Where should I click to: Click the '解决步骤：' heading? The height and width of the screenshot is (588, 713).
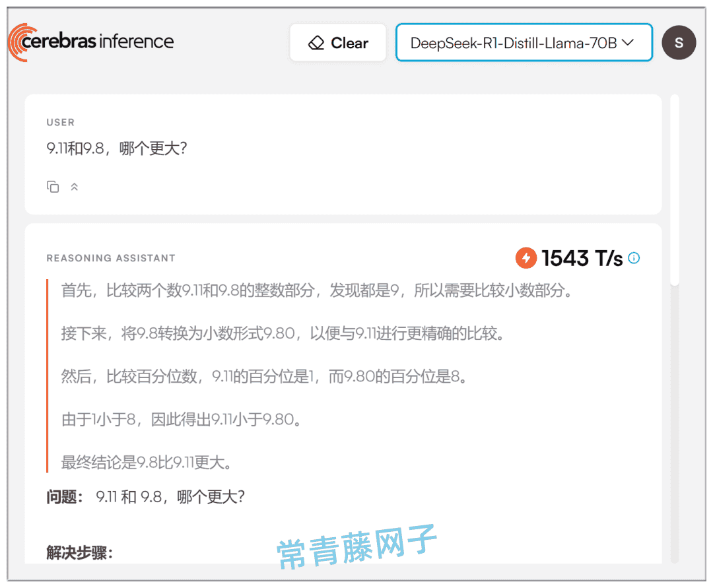coord(80,553)
